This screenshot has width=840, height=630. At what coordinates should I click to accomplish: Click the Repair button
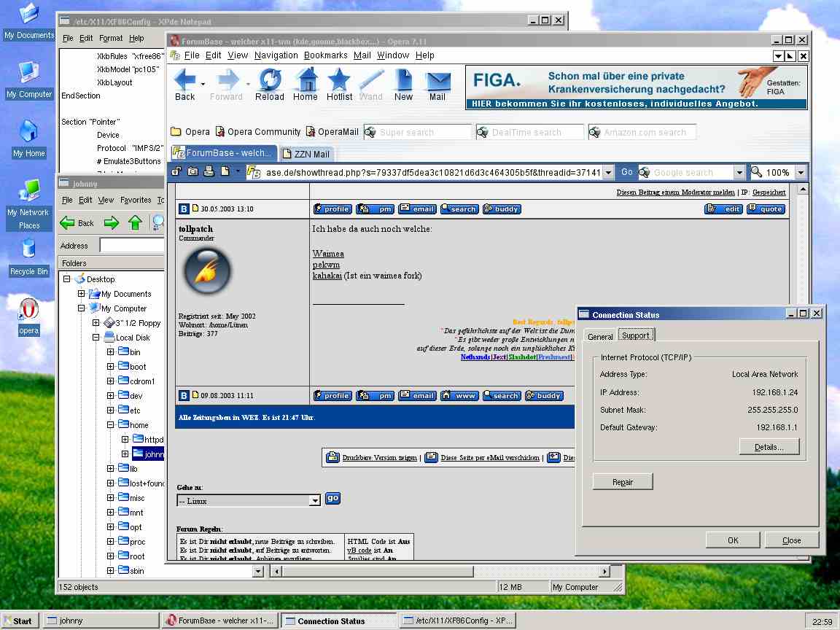pyautogui.click(x=623, y=481)
